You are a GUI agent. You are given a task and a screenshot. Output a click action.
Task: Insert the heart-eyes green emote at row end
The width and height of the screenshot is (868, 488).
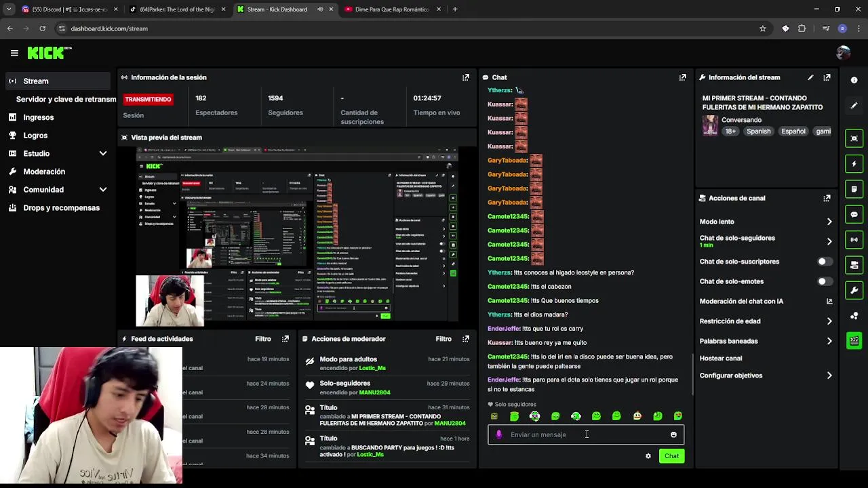tap(678, 416)
